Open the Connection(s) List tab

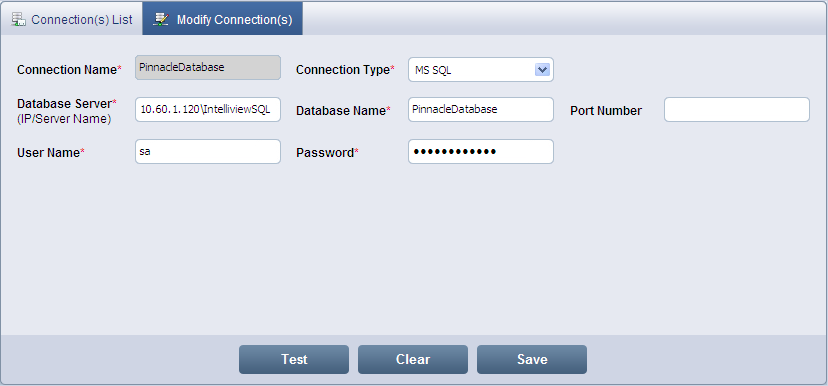tap(72, 19)
